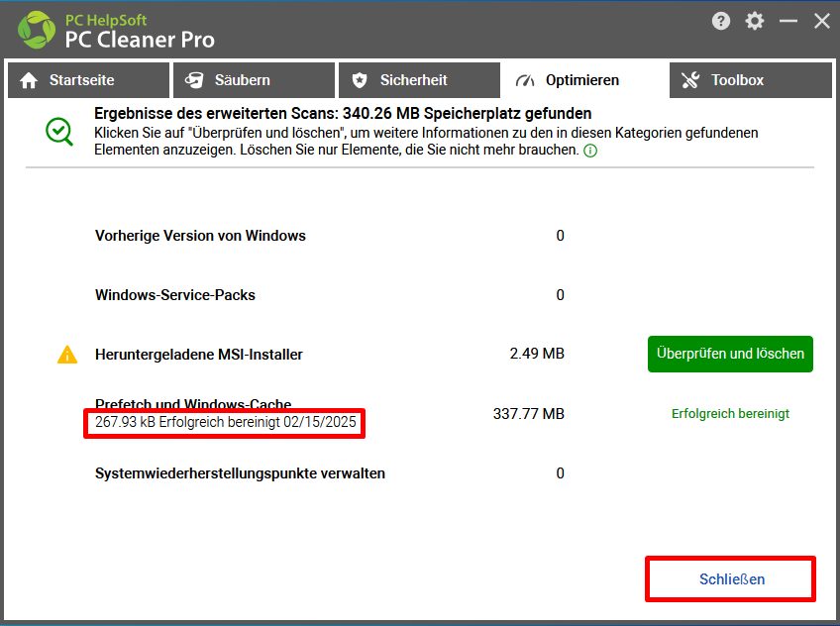
Task: Minimize the PC Cleaner Pro window
Action: 788,22
